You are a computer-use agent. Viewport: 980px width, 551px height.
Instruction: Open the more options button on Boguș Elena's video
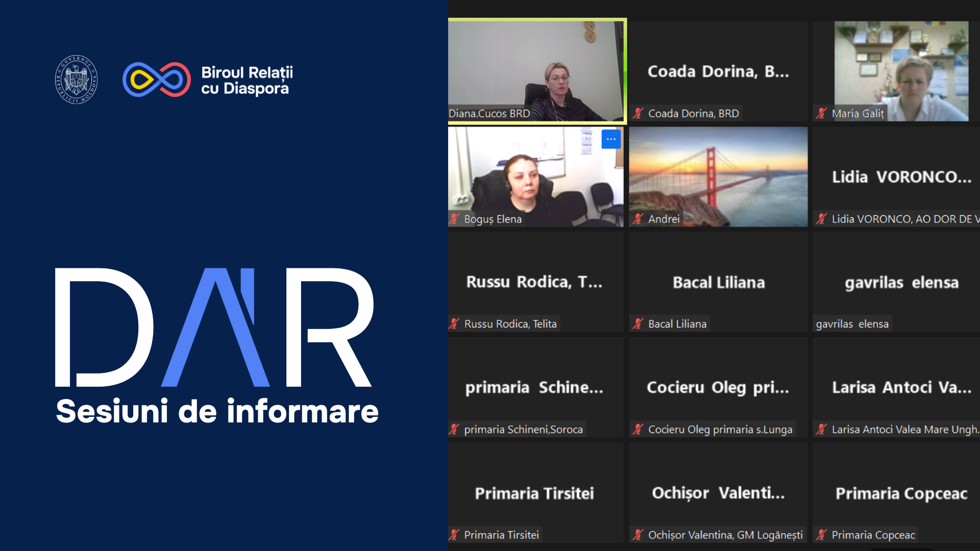point(611,139)
